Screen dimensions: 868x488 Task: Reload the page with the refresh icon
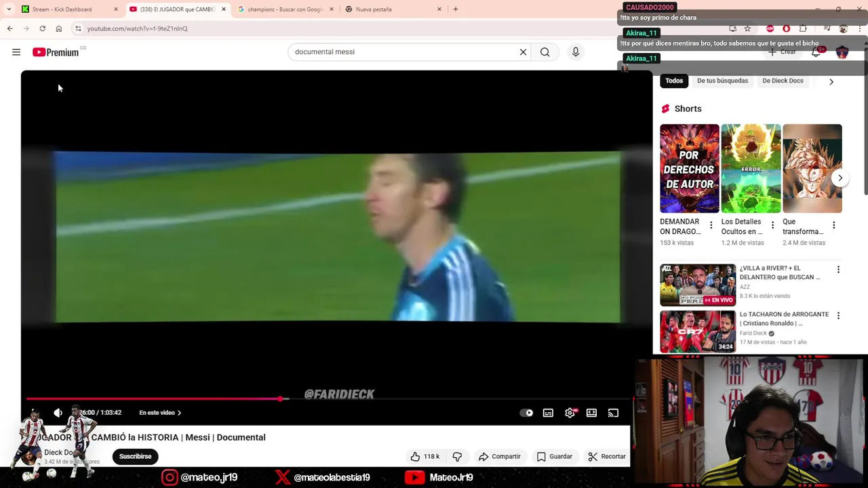click(42, 28)
